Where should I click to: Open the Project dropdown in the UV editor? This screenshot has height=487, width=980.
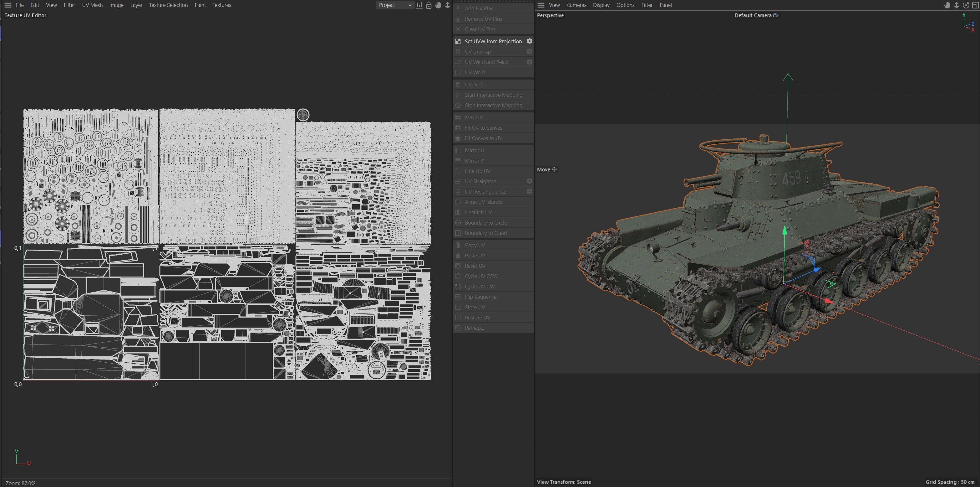click(394, 5)
